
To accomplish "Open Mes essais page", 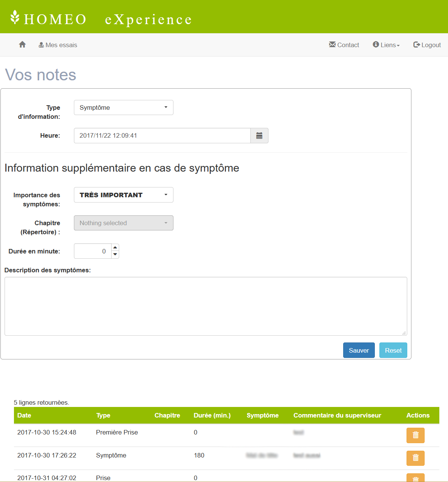I will point(58,45).
